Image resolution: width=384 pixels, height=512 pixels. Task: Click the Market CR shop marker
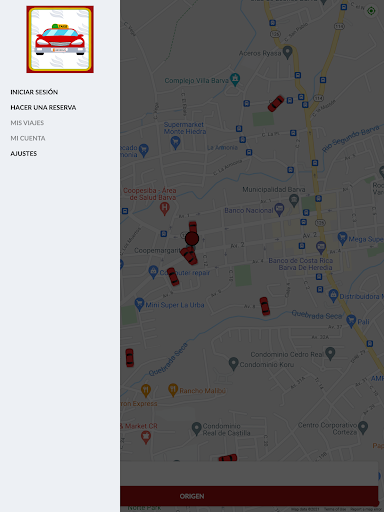[146, 437]
